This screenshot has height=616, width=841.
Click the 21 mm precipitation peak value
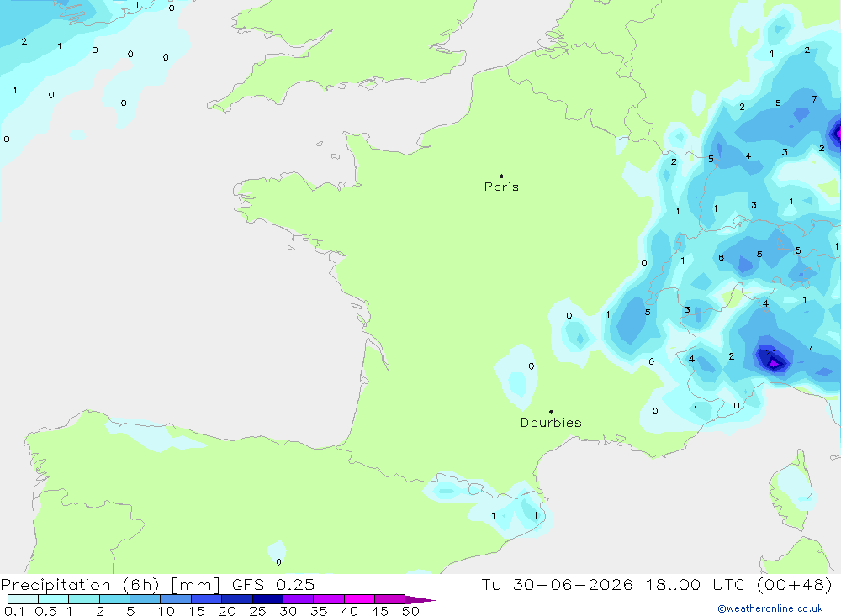coord(770,352)
